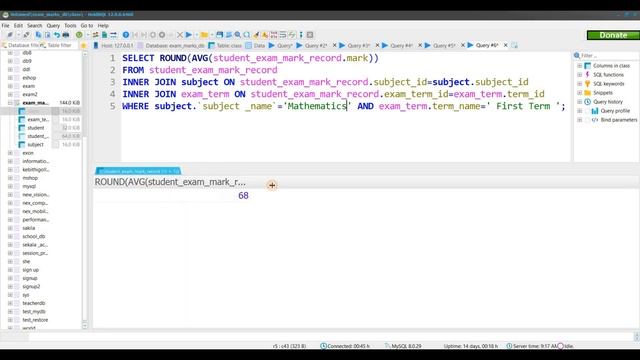This screenshot has height=360, width=640.
Task: Click the Save SQL file icon
Action: pos(220,35)
